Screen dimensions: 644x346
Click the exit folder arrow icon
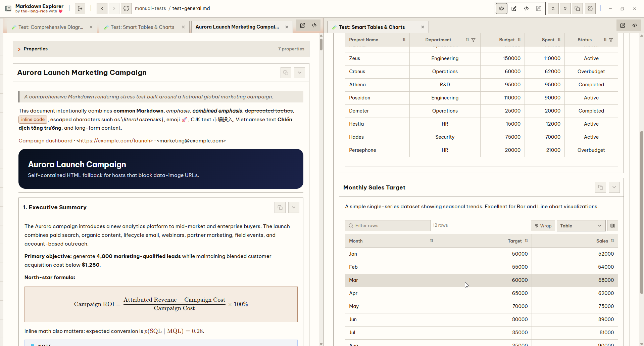click(80, 8)
